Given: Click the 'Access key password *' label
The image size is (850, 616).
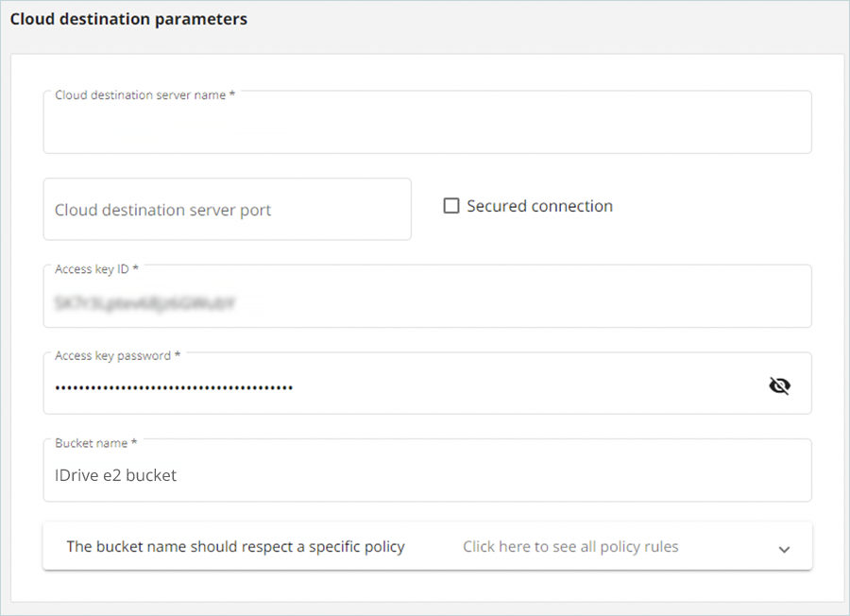Looking at the screenshot, I should pyautogui.click(x=117, y=356).
